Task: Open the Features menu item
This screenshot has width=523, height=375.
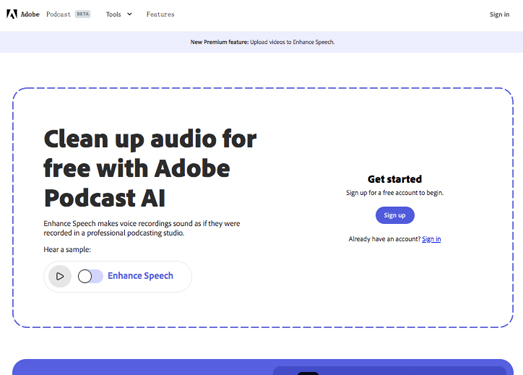Action: (x=160, y=14)
